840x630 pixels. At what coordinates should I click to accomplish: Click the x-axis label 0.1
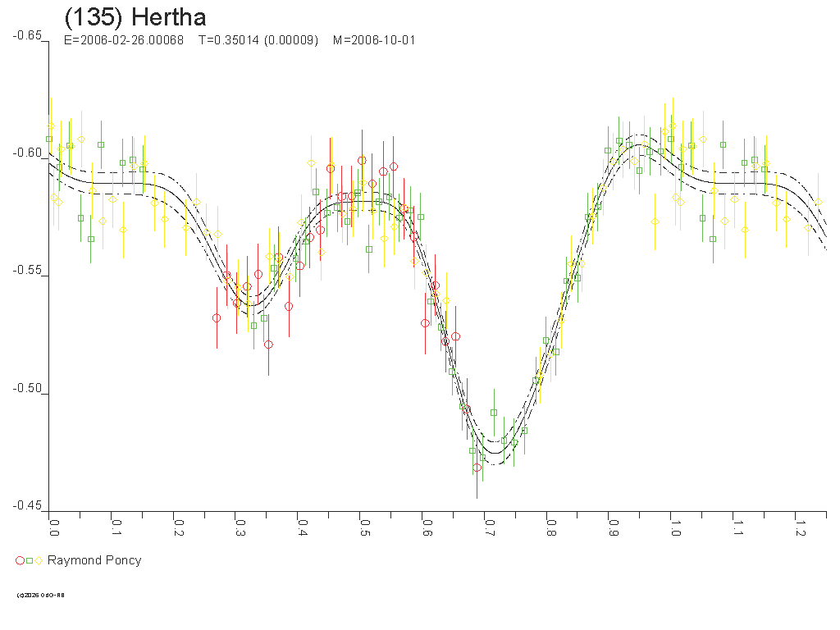116,527
